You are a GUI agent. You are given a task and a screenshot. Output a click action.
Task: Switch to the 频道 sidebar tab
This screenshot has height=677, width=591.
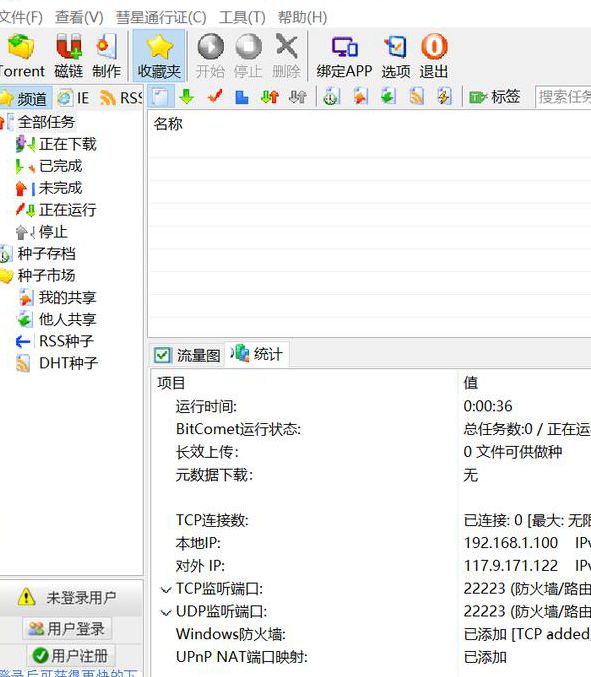point(25,98)
